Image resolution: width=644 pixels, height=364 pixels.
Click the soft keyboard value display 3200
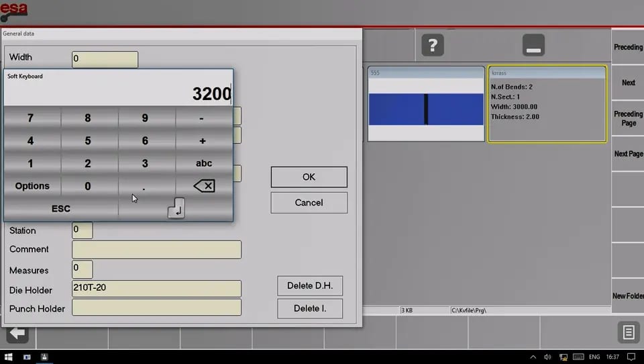(x=118, y=93)
